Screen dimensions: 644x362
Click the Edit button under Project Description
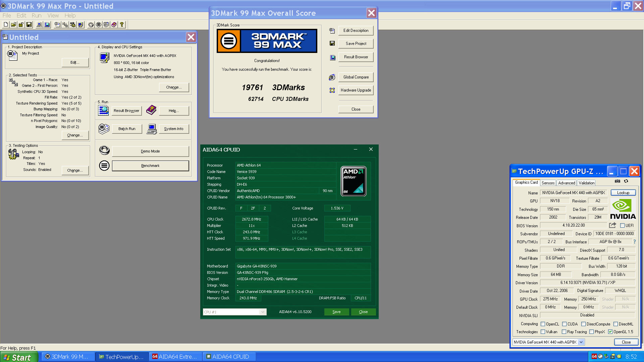coord(75,62)
